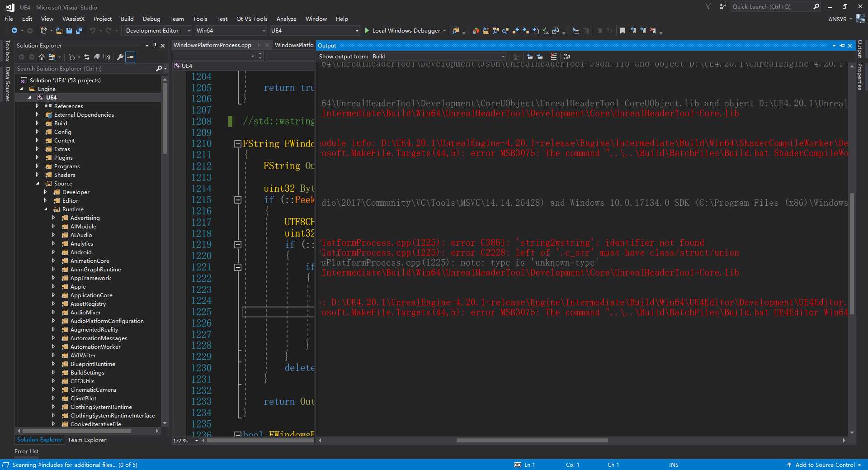Open the Data Sources side tab
This screenshot has height=470, width=868.
click(x=7, y=84)
